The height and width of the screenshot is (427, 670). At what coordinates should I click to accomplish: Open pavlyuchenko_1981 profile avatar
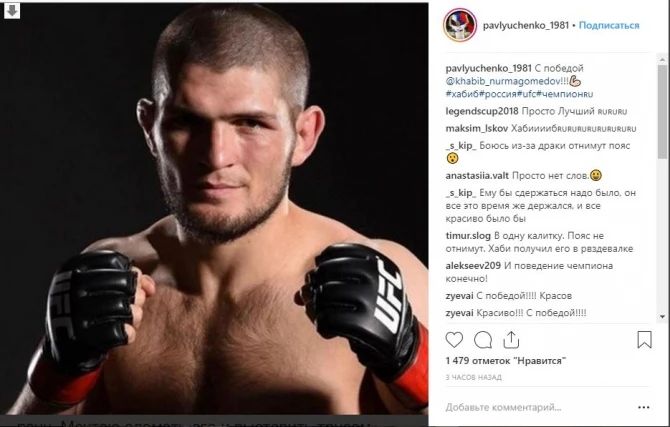(460, 25)
